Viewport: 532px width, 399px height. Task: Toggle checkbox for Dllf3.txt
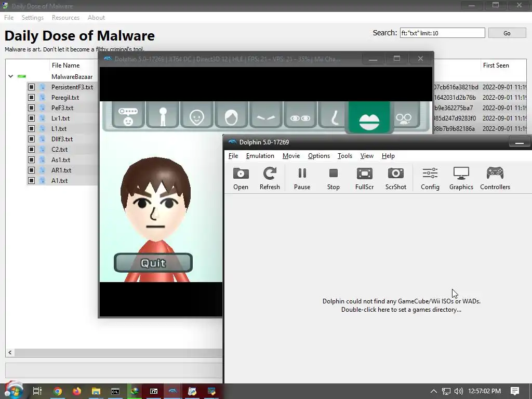[31, 139]
